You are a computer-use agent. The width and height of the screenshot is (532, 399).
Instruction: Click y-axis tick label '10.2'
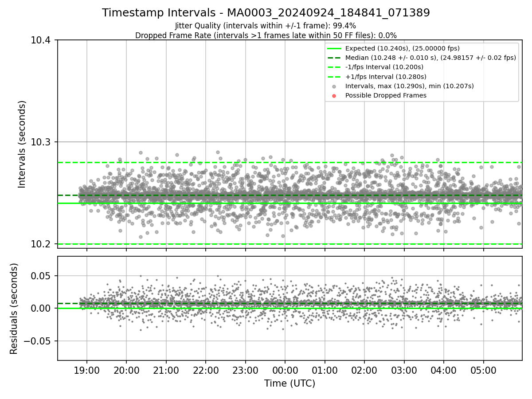click(x=41, y=244)
